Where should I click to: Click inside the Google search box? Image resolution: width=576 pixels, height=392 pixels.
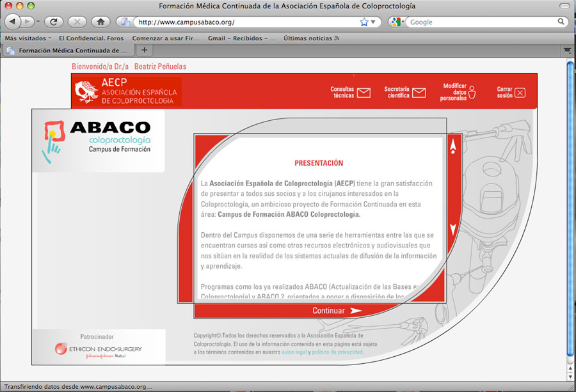[481, 22]
